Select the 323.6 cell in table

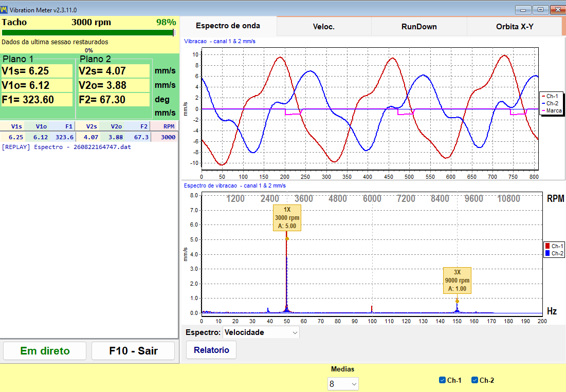pos(62,137)
